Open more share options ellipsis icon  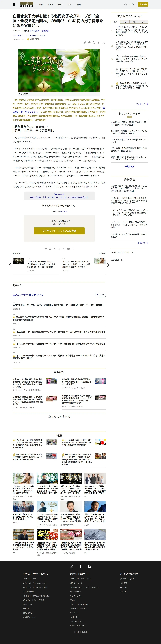pos(103,43)
